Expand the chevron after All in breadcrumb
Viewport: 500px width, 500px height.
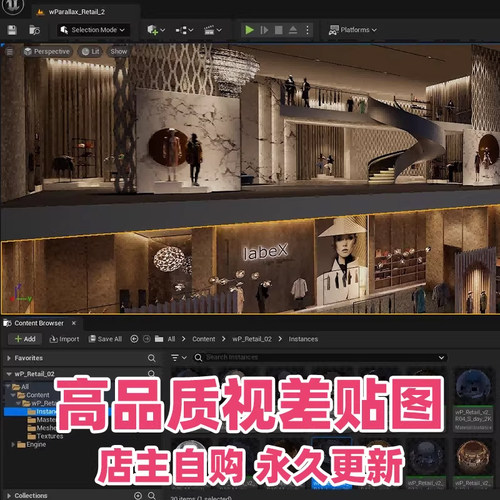coord(184,339)
